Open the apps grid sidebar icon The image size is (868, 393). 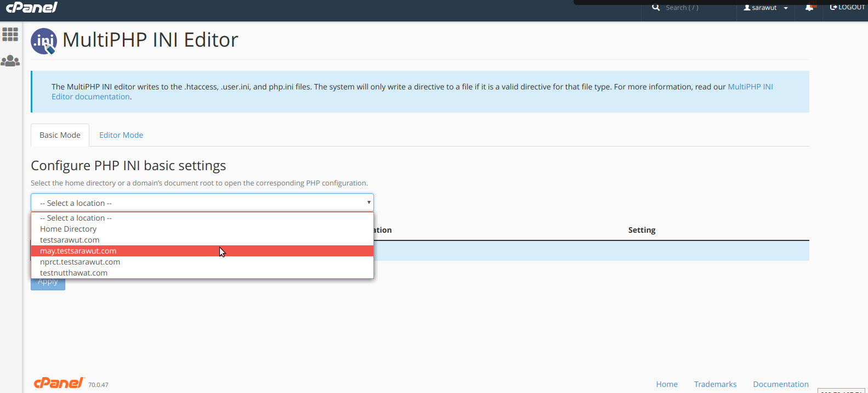point(10,35)
